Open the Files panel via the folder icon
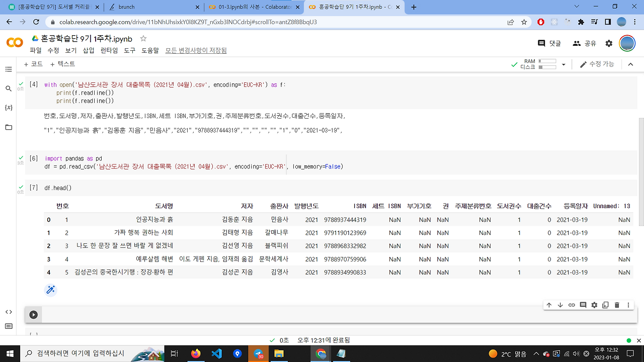 pyautogui.click(x=8, y=128)
